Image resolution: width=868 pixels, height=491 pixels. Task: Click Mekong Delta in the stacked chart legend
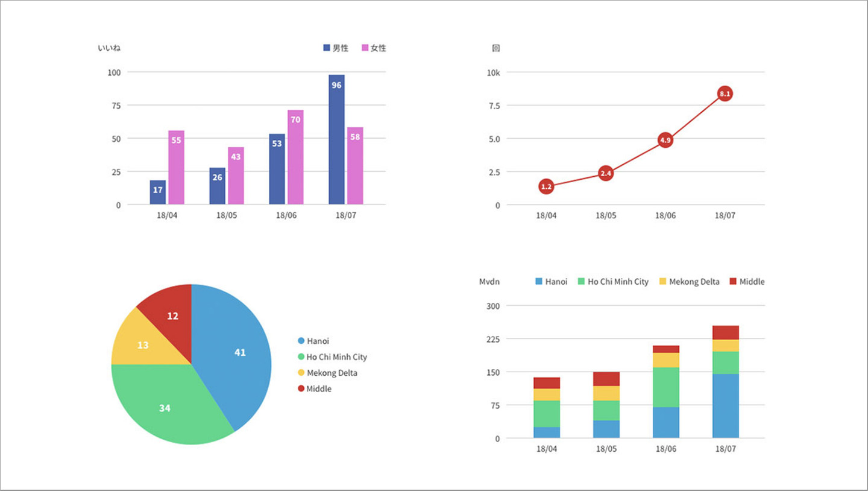[x=694, y=282]
